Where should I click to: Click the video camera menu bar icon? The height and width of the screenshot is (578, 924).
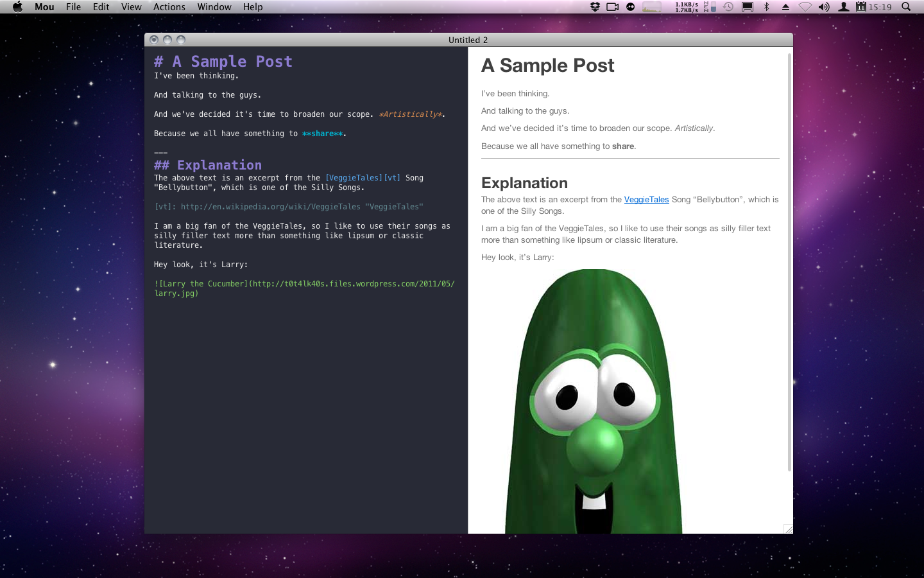[612, 7]
